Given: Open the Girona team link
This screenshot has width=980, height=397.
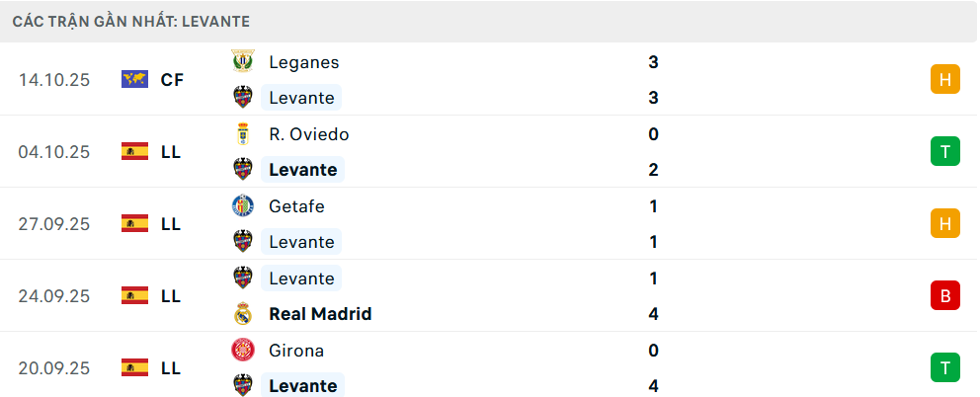Looking at the screenshot, I should (296, 350).
